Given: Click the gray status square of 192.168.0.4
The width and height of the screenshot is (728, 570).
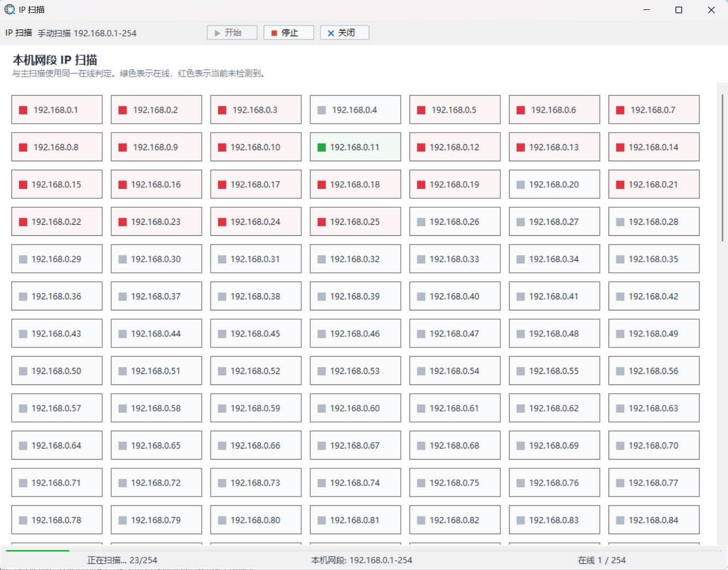Looking at the screenshot, I should 322,110.
